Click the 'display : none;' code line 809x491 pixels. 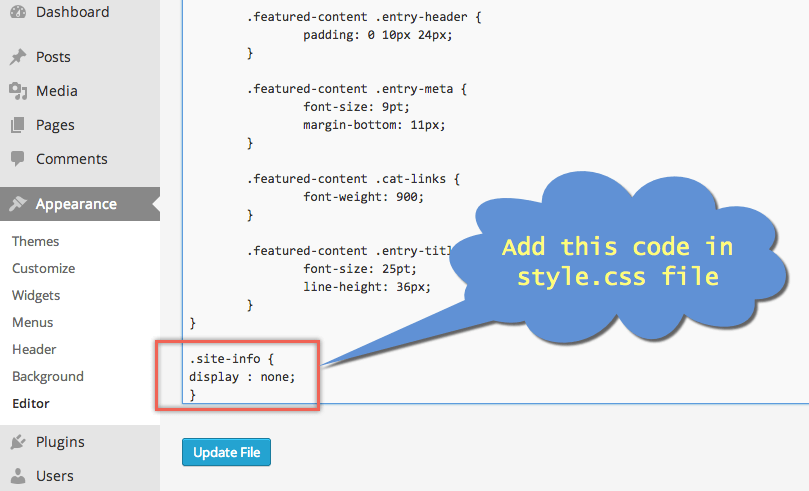pos(242,377)
